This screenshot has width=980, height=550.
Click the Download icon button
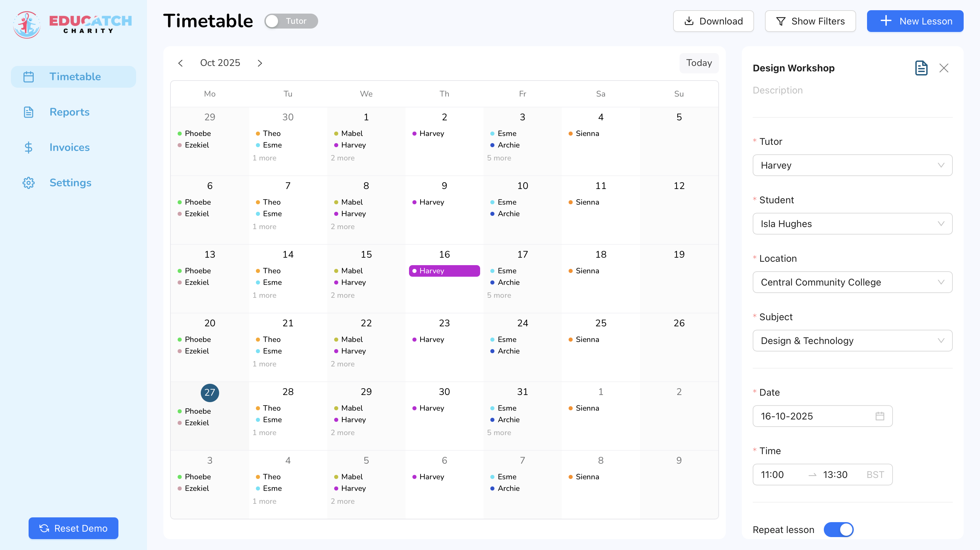[x=689, y=21]
